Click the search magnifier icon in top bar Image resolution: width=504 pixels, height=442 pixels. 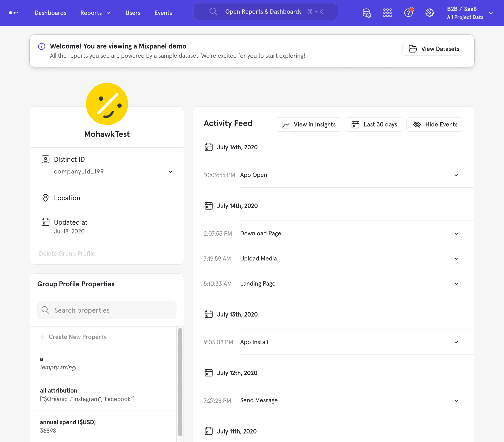213,12
